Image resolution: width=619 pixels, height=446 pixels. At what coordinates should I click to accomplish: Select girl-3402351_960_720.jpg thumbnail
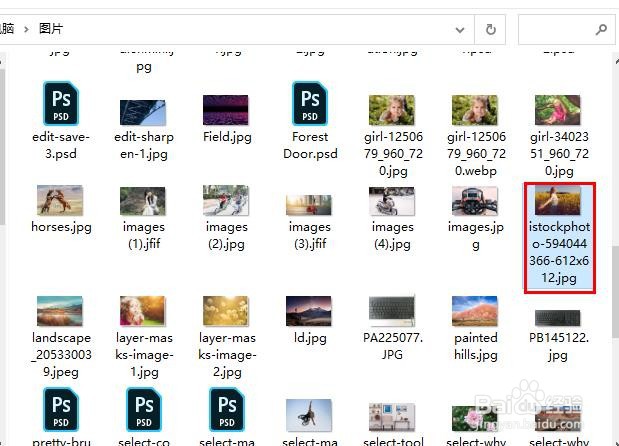pos(558,110)
